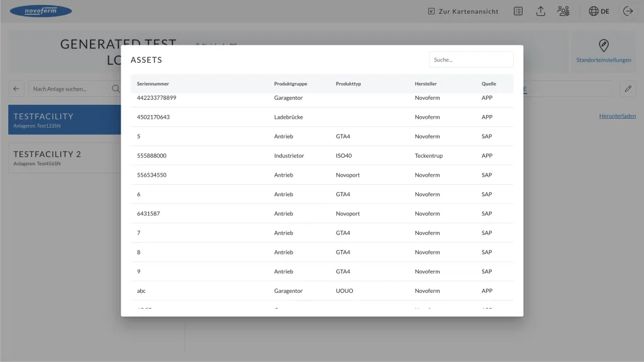Sort by Seriennummer column header

[x=153, y=84]
